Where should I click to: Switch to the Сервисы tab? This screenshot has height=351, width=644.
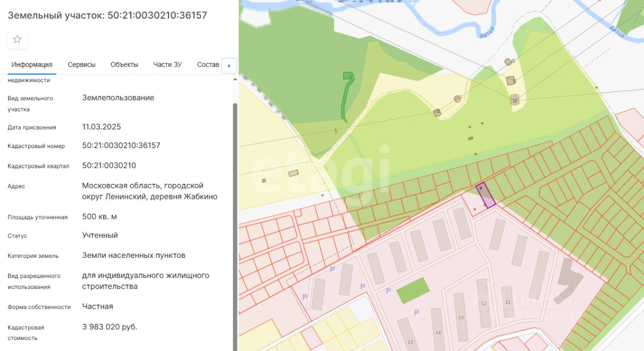click(x=82, y=64)
